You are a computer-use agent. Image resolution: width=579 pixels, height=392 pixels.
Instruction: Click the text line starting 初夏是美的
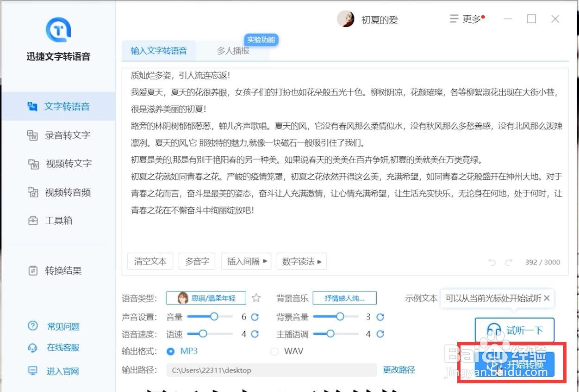pos(307,160)
